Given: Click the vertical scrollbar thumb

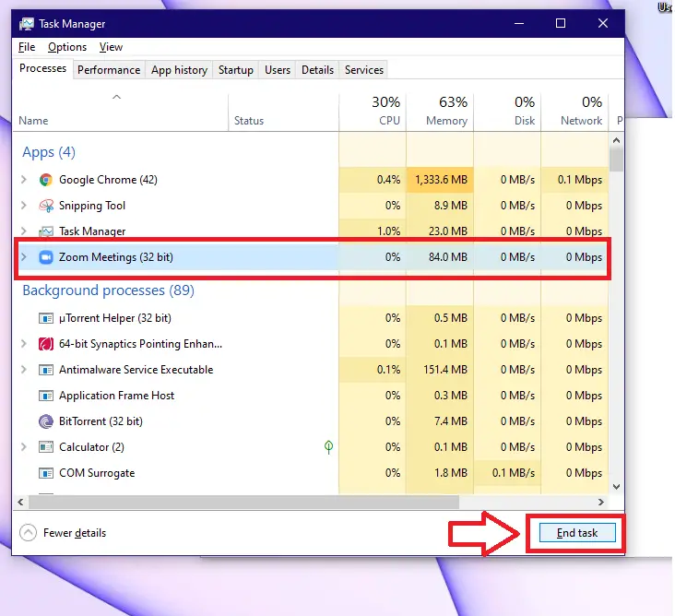Looking at the screenshot, I should click(x=617, y=160).
